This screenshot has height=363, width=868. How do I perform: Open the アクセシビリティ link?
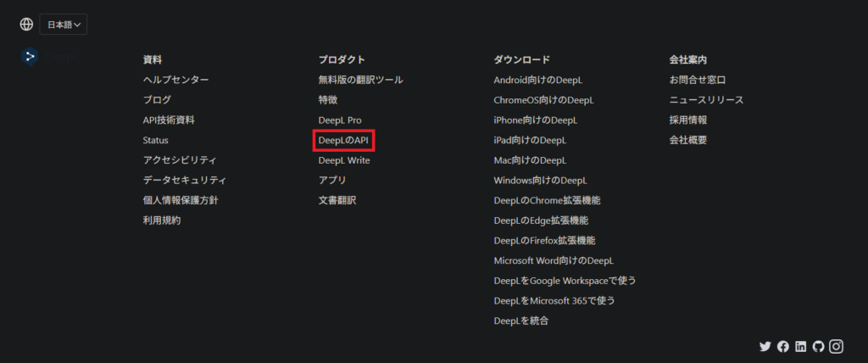pyautogui.click(x=180, y=160)
